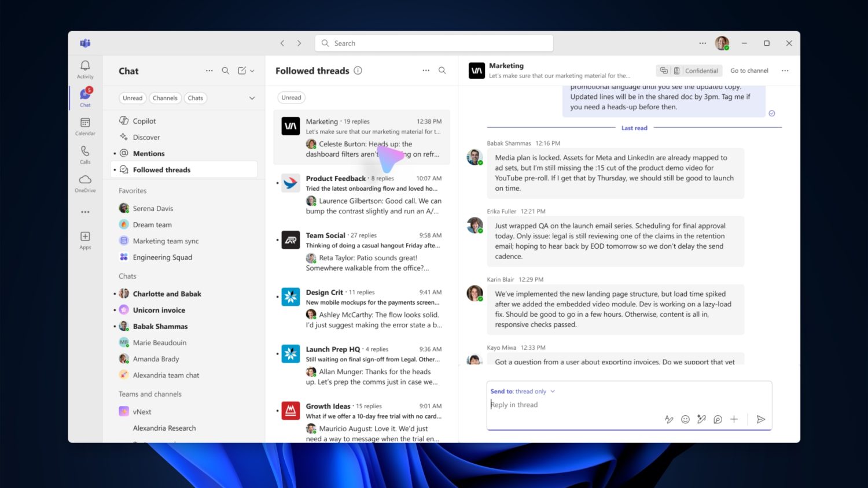Filter by Chats pill
The image size is (868, 488).
196,98
